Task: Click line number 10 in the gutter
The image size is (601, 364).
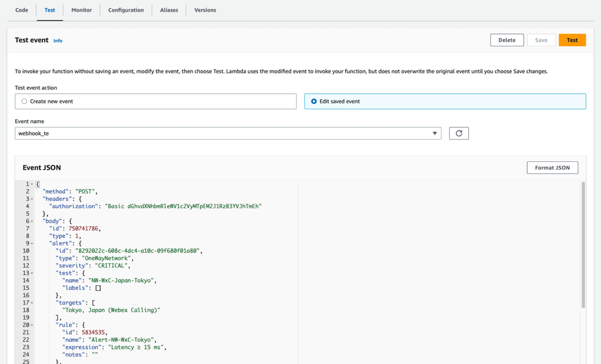Action: pyautogui.click(x=26, y=250)
